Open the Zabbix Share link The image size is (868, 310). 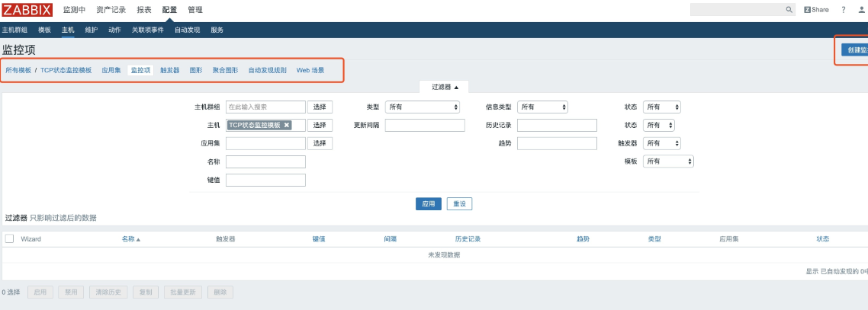[x=816, y=10]
